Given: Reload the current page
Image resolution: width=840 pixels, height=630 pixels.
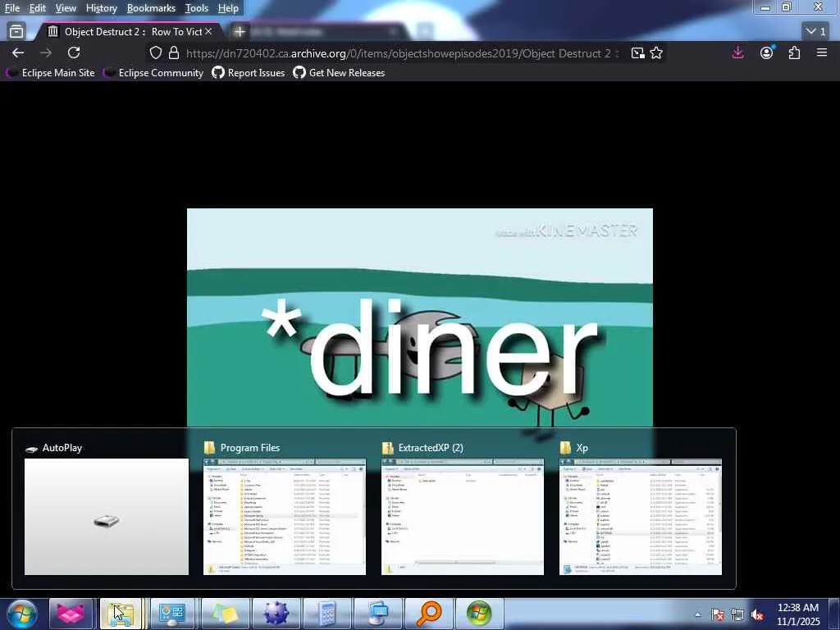Looking at the screenshot, I should point(74,52).
